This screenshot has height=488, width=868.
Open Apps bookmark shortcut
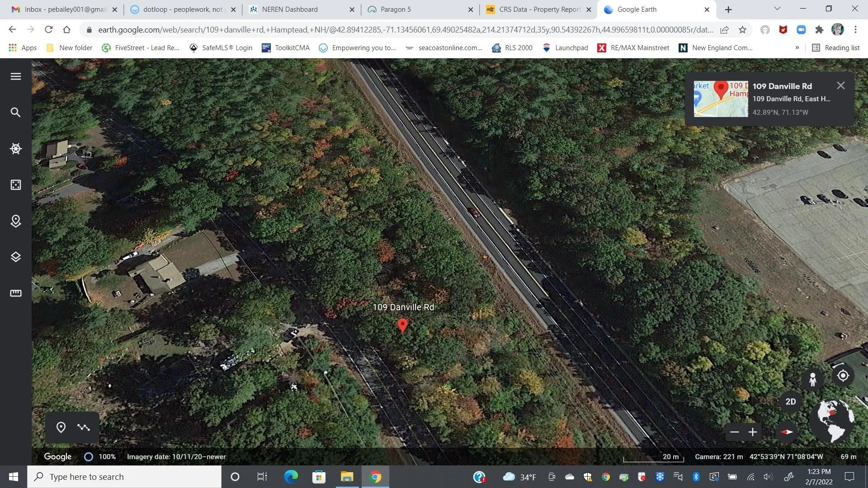click(23, 48)
